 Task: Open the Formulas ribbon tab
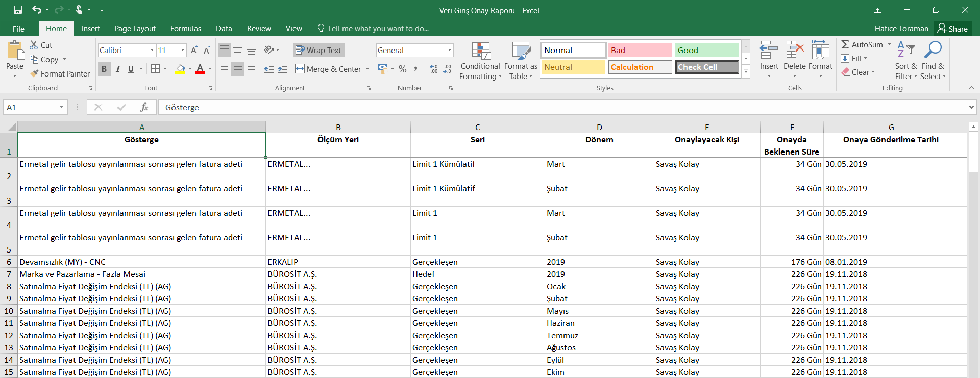[x=185, y=29]
